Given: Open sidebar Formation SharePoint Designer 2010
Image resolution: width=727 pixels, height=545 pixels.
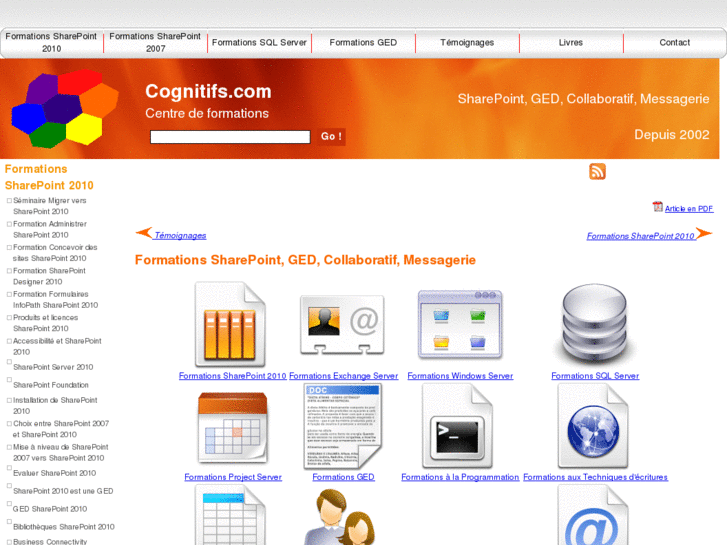Looking at the screenshot, I should [x=49, y=276].
